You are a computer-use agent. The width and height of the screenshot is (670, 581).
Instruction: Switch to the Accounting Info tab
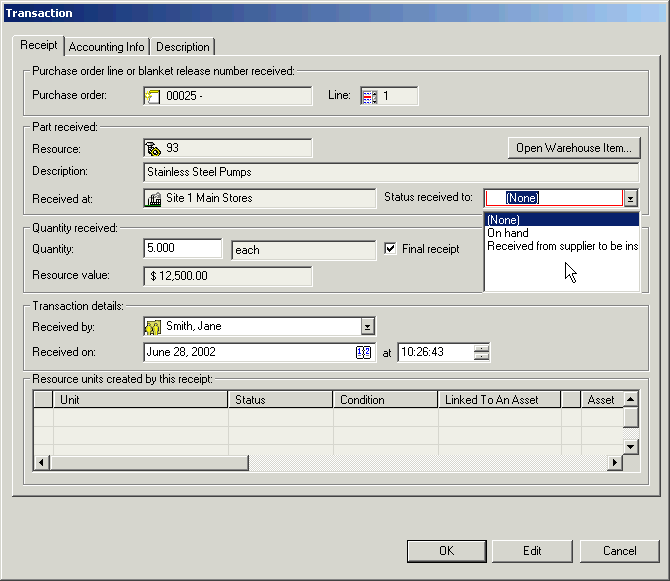(107, 47)
